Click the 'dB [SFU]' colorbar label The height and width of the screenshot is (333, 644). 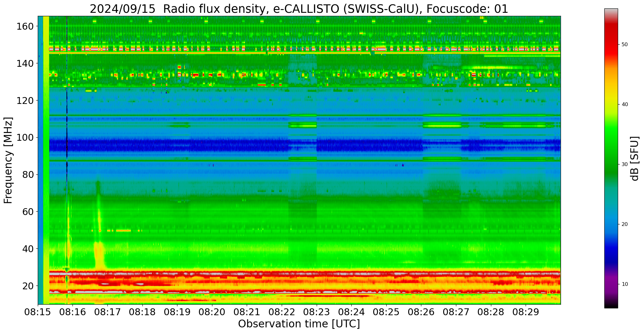pyautogui.click(x=634, y=158)
